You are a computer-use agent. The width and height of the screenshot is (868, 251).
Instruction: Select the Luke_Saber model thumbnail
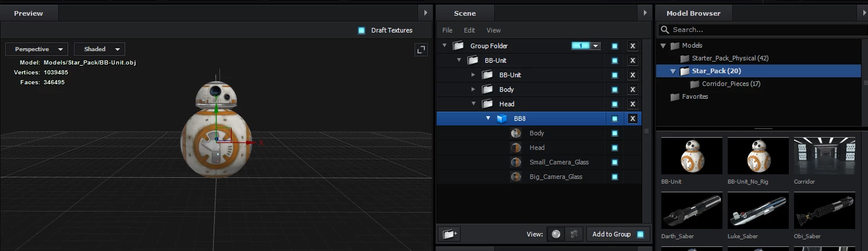click(x=758, y=211)
